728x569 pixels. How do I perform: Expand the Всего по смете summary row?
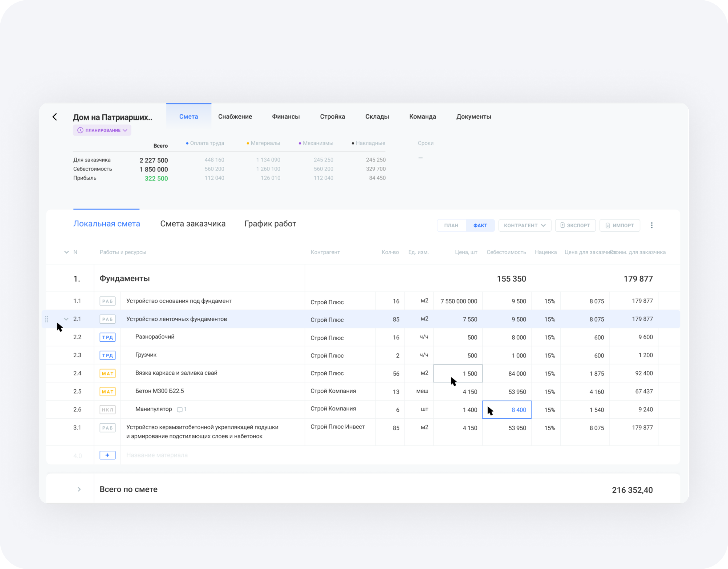(79, 489)
